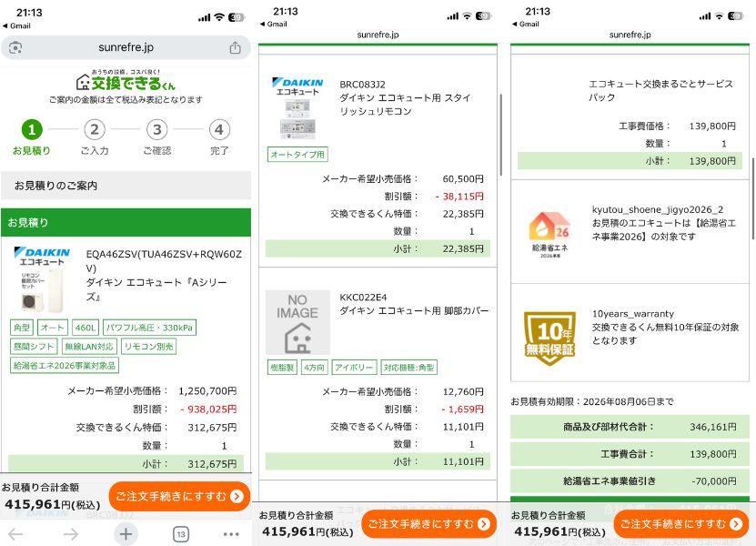Select the EQA46ZSV product model name
The height and width of the screenshot is (546, 756).
(x=164, y=261)
